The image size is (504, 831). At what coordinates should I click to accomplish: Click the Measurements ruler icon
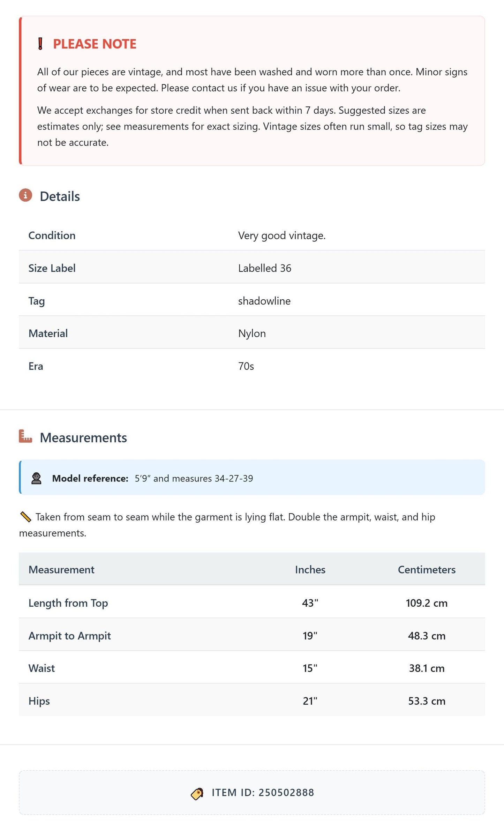(25, 436)
